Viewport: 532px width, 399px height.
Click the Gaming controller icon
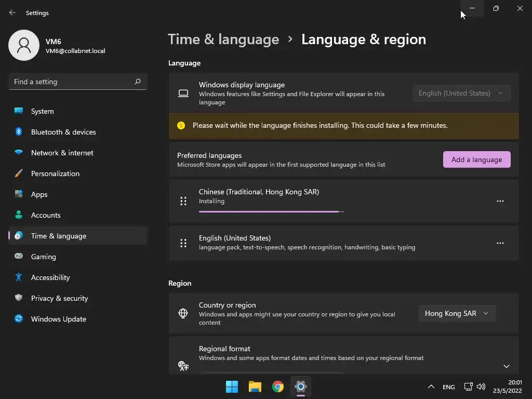coord(19,256)
